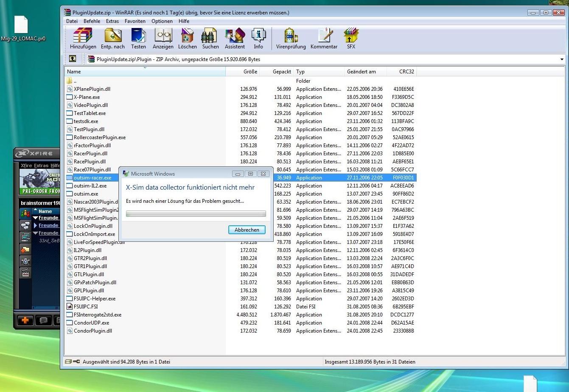Click the Xfire Call of Duty ad banner

click(39, 182)
